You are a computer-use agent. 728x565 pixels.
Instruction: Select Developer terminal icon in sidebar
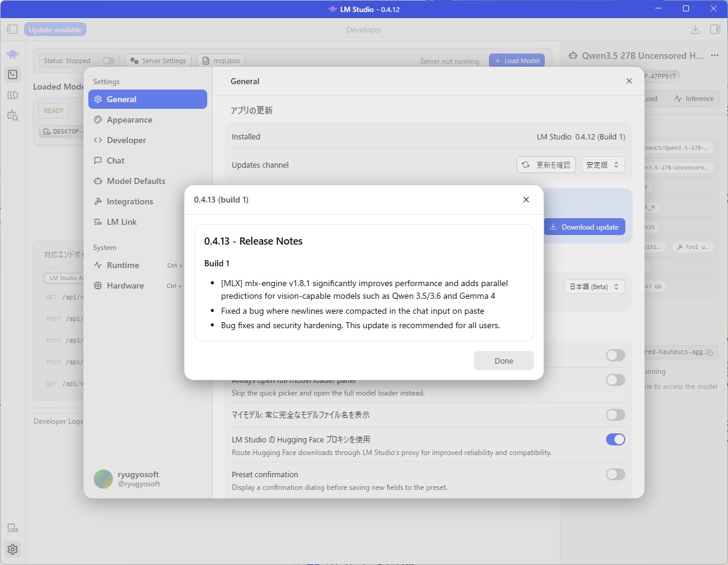(x=13, y=75)
